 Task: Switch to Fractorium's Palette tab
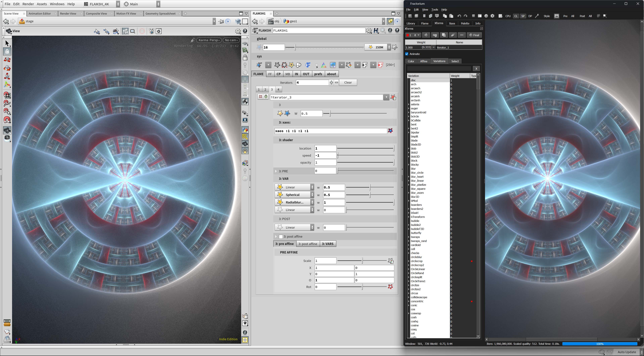point(465,23)
